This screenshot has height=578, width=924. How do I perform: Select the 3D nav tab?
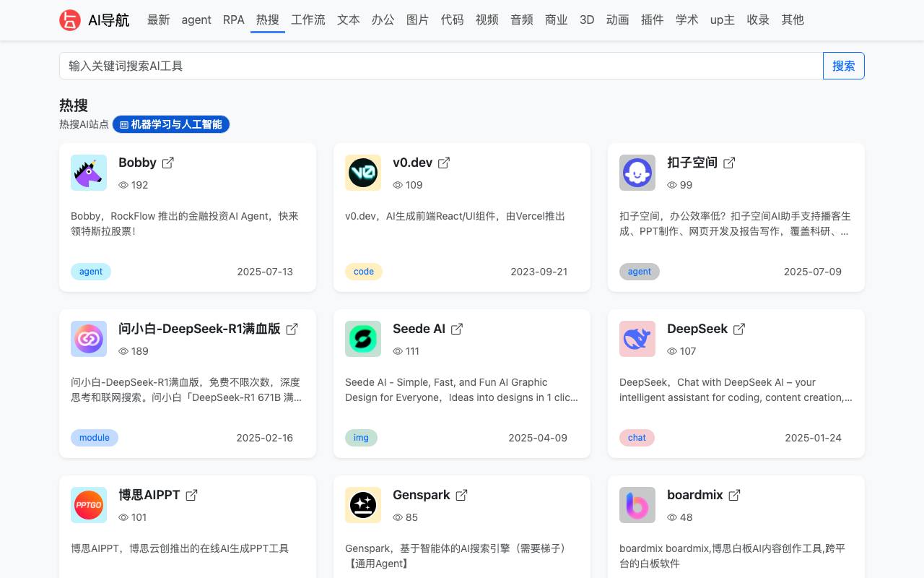click(587, 20)
